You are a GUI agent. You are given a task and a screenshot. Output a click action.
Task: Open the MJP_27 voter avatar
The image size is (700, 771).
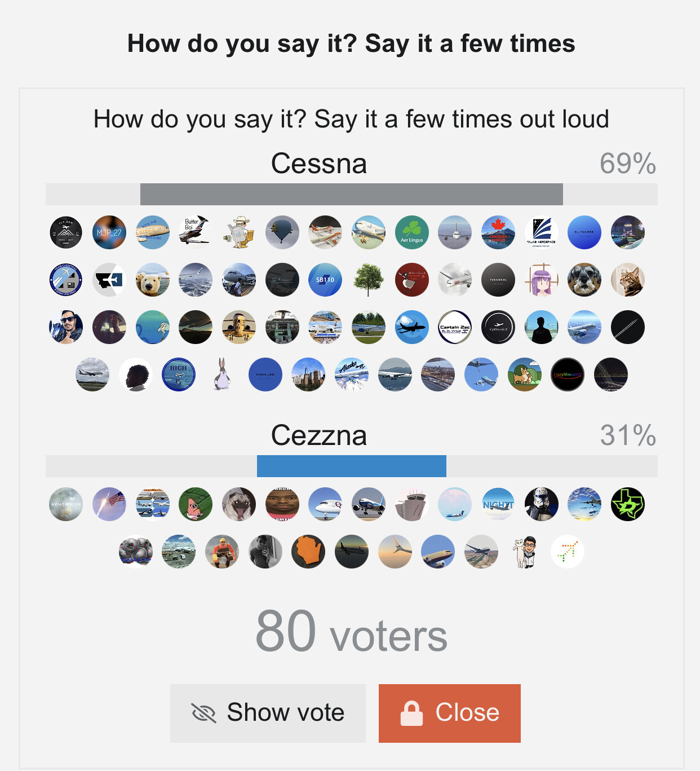(x=109, y=232)
